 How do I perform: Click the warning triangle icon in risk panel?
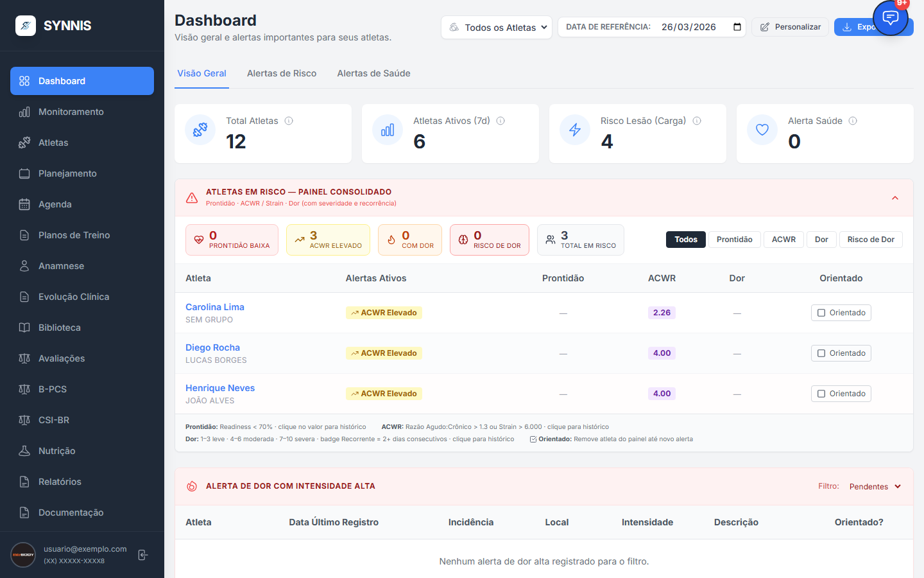[192, 198]
